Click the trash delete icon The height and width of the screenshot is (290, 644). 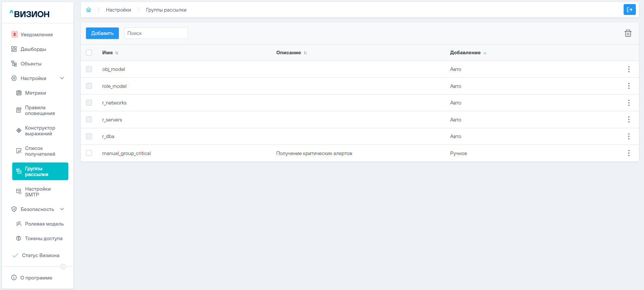628,33
